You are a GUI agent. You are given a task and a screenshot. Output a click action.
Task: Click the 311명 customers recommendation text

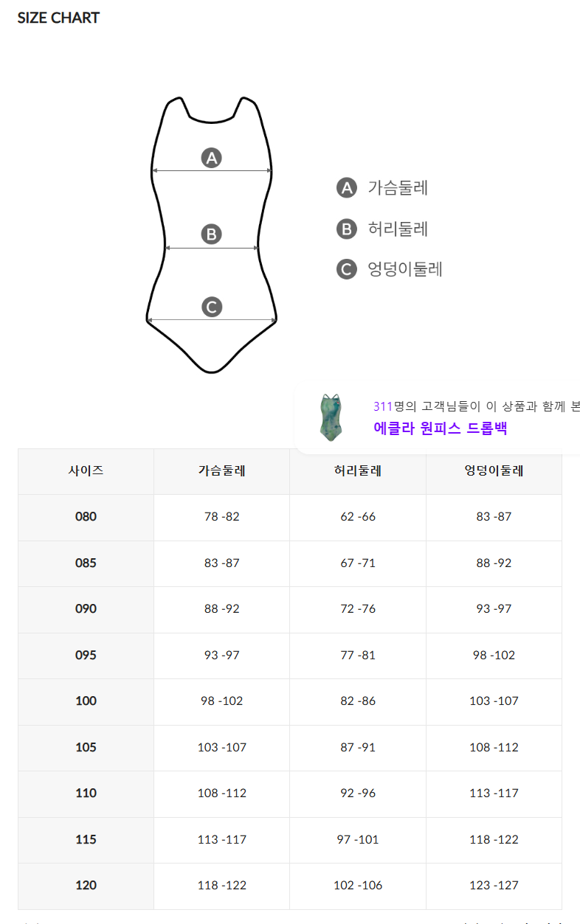[x=477, y=406]
